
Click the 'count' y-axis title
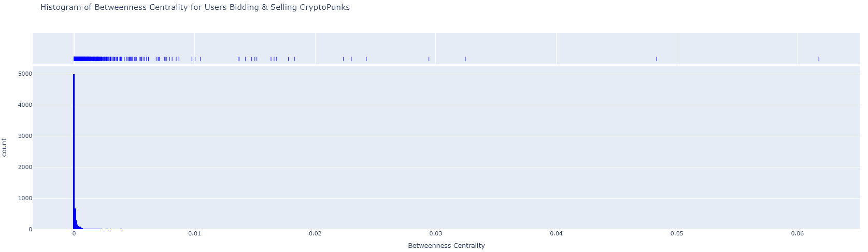[5, 147]
